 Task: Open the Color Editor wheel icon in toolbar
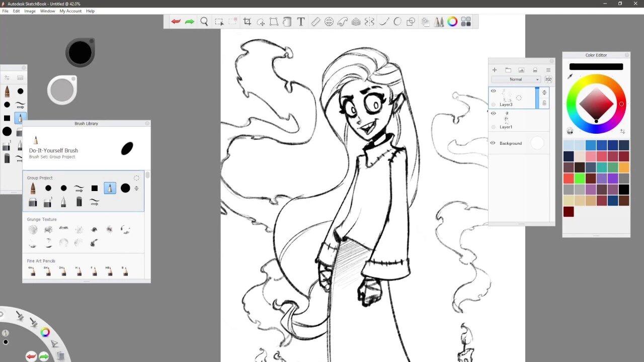pyautogui.click(x=452, y=22)
